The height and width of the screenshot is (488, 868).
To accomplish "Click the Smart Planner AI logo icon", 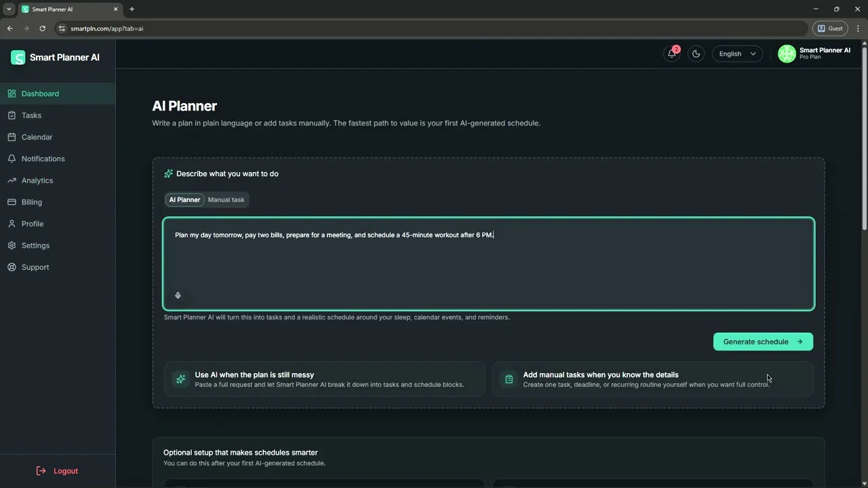I will coord(18,58).
